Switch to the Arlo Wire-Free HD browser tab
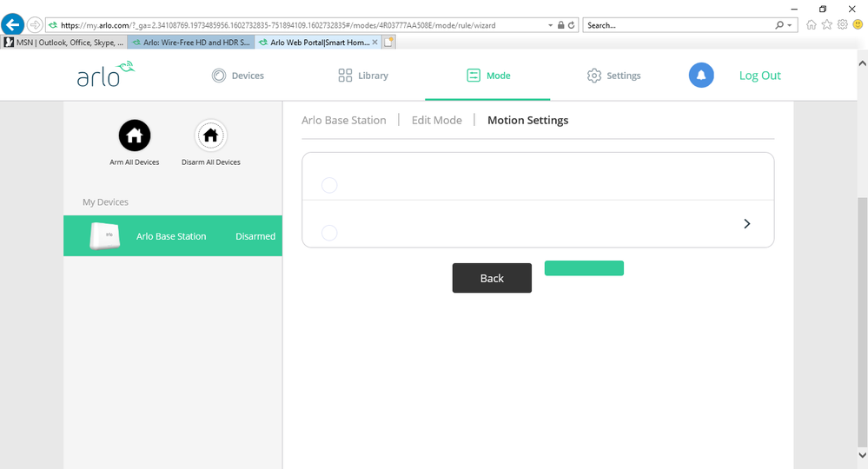The width and height of the screenshot is (868, 469). coord(191,42)
